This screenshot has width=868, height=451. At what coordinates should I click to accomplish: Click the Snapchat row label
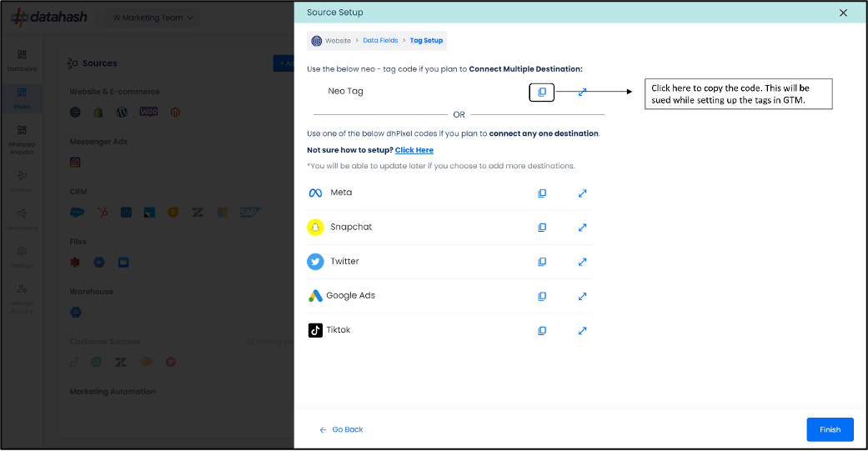coord(351,227)
